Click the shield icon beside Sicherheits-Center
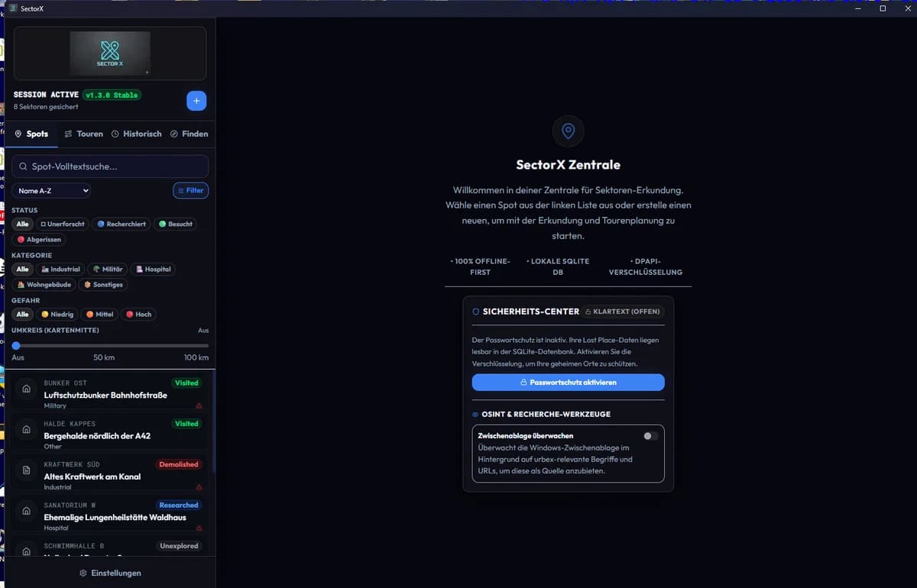 (476, 312)
